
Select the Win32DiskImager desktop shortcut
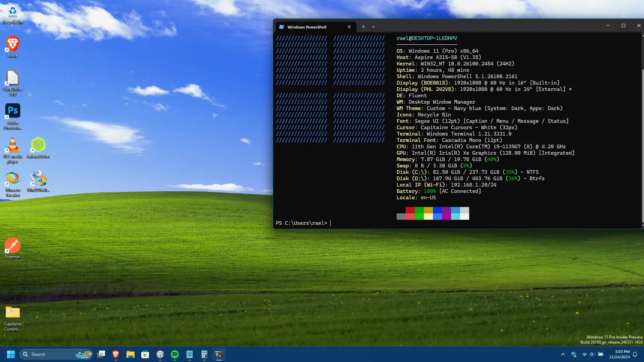pos(38,181)
